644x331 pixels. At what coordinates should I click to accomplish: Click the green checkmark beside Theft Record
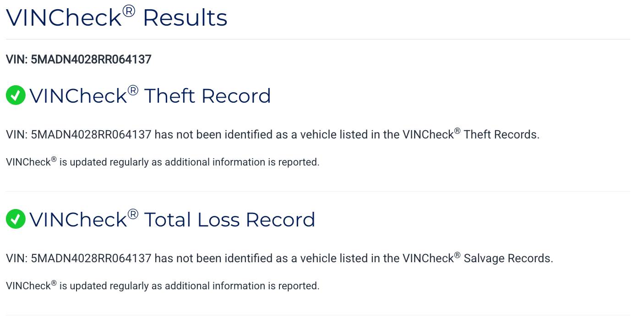tap(16, 95)
